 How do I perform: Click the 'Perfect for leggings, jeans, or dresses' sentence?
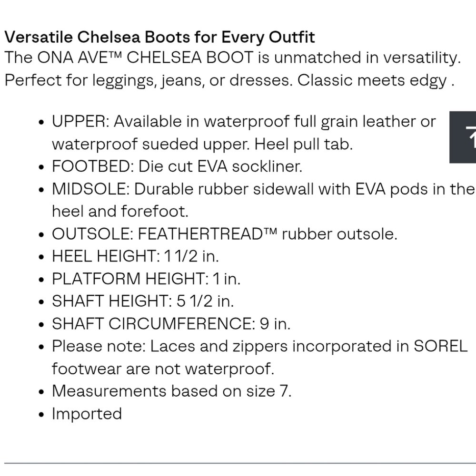(x=149, y=80)
